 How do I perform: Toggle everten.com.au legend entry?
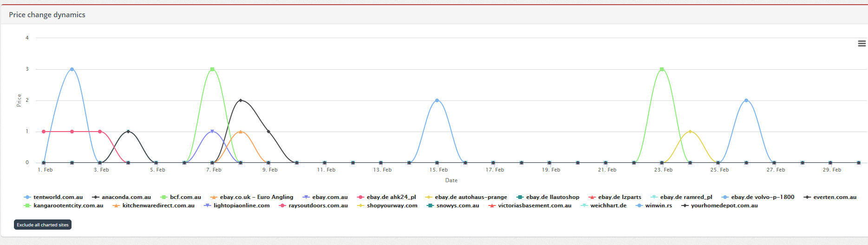[x=830, y=197]
